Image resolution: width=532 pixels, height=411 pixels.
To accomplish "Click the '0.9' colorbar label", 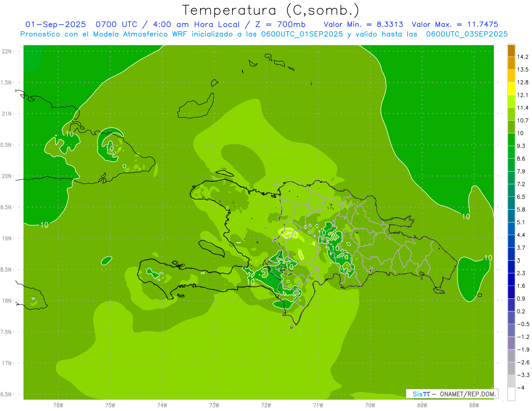I will pos(521,298).
